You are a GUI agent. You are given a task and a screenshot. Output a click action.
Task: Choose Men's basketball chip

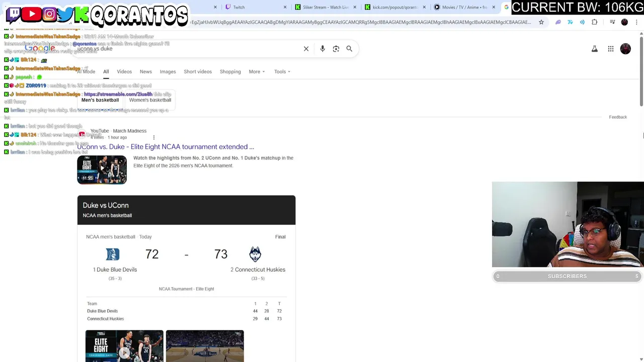click(100, 100)
